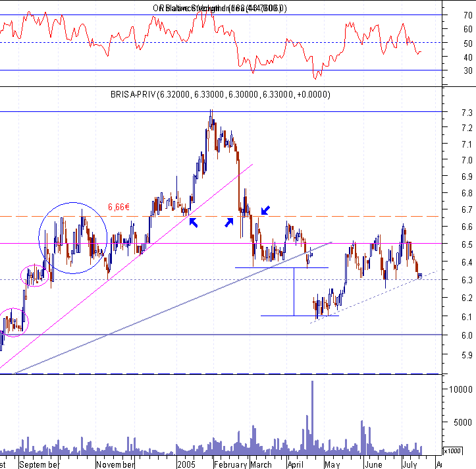Click the February label on the time axis

point(230,464)
